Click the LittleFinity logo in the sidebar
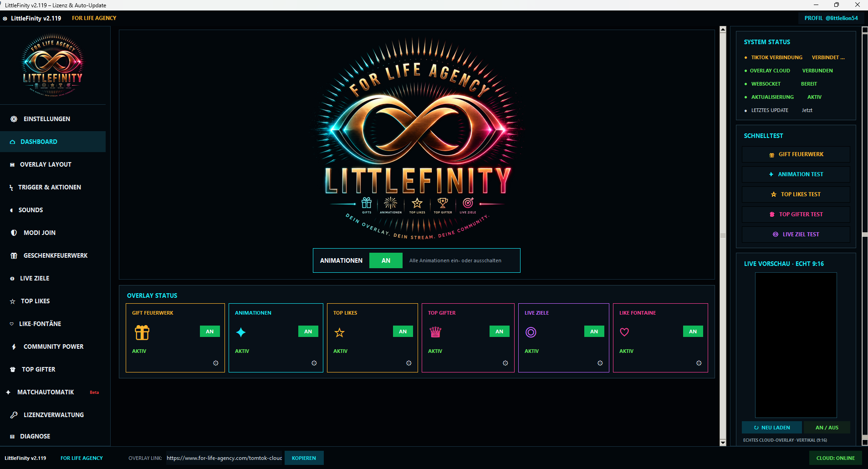The width and height of the screenshot is (868, 469). click(53, 65)
